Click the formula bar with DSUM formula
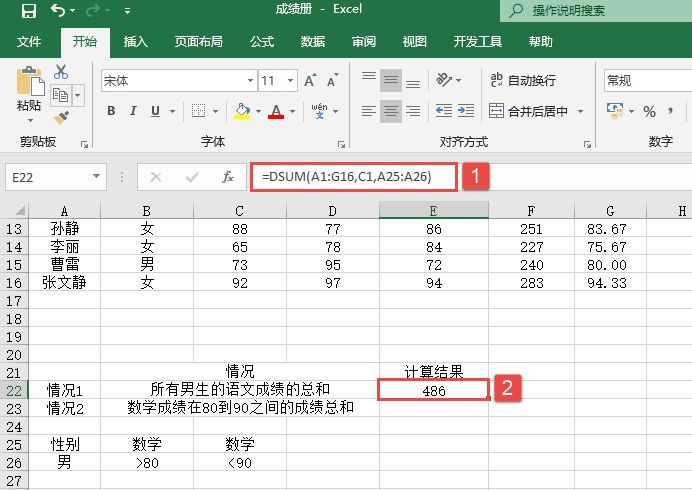 coord(355,177)
